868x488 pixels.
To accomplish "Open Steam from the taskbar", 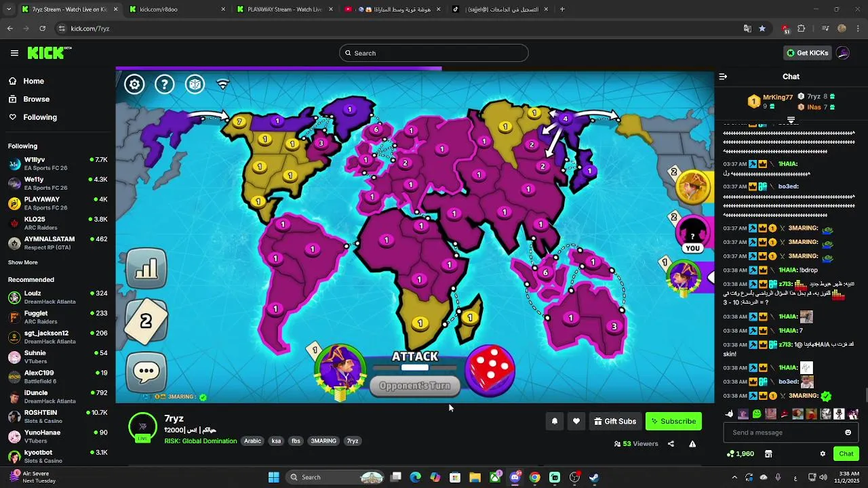I will click(594, 477).
